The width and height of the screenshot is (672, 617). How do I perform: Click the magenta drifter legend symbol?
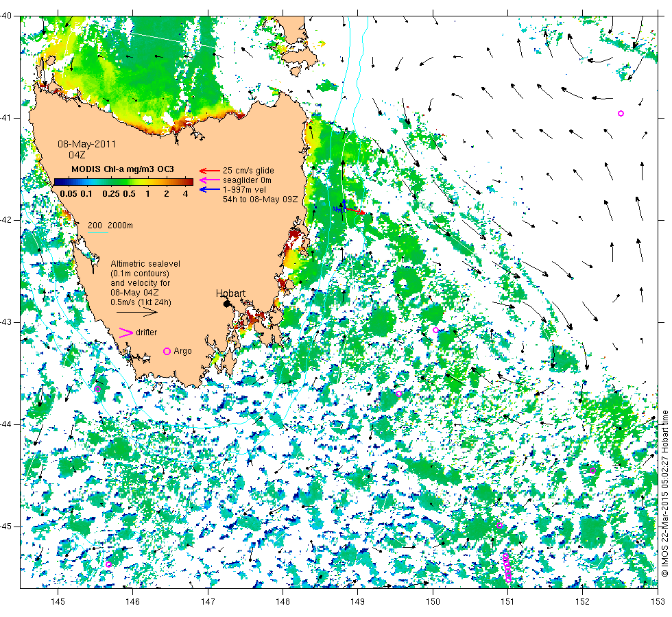(126, 332)
